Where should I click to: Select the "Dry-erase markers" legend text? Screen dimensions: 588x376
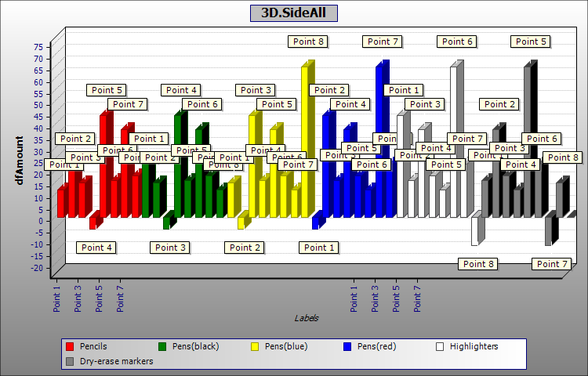(117, 361)
